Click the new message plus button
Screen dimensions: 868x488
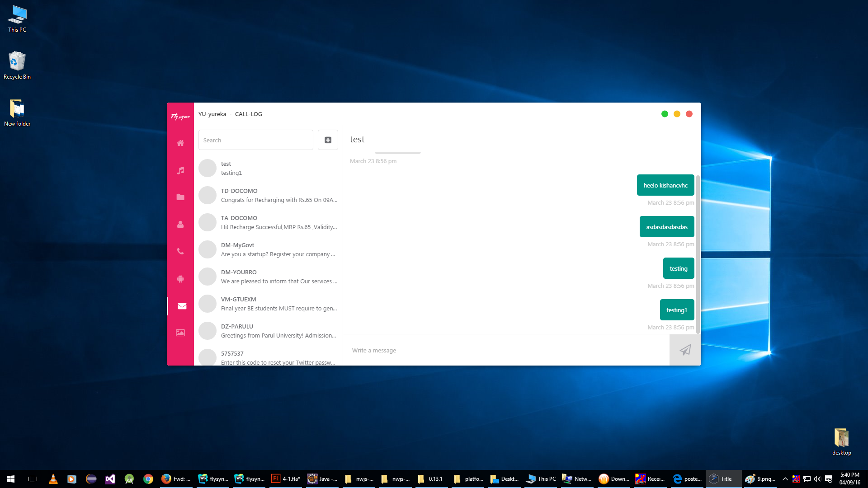pos(328,140)
